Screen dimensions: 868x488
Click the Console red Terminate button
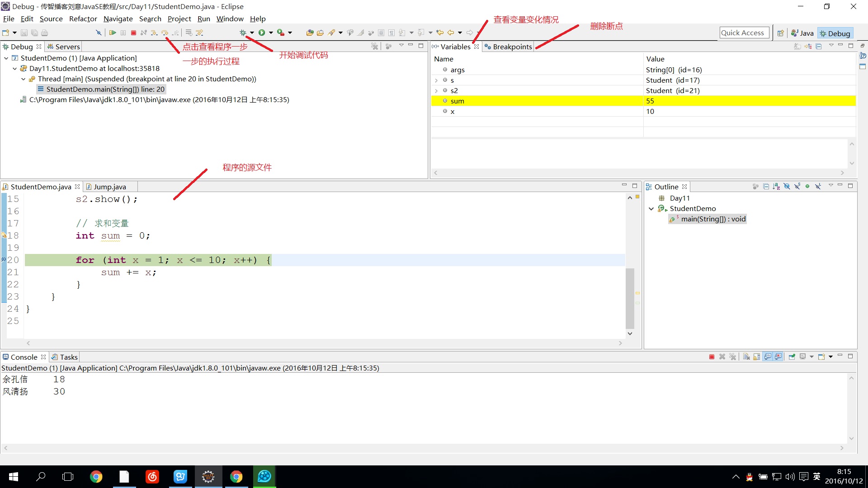tap(712, 357)
